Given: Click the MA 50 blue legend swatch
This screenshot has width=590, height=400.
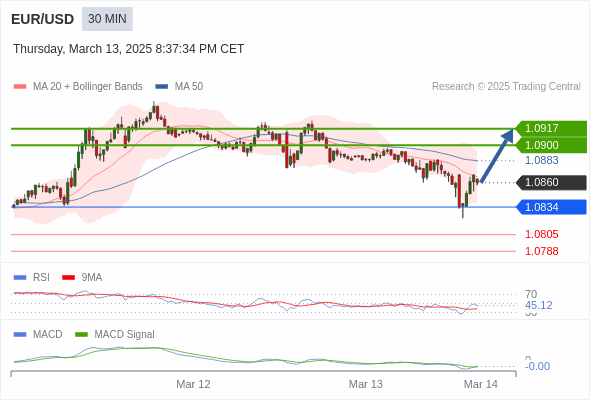Looking at the screenshot, I should pyautogui.click(x=162, y=87).
